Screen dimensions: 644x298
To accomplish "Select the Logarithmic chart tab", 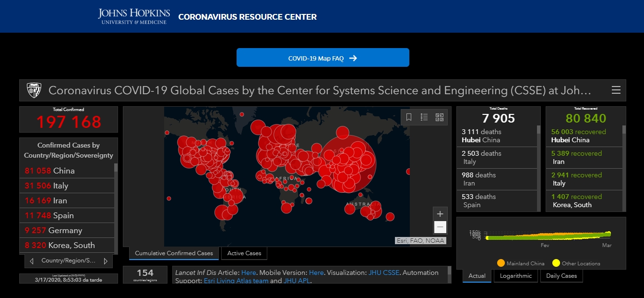I will pyautogui.click(x=516, y=276).
